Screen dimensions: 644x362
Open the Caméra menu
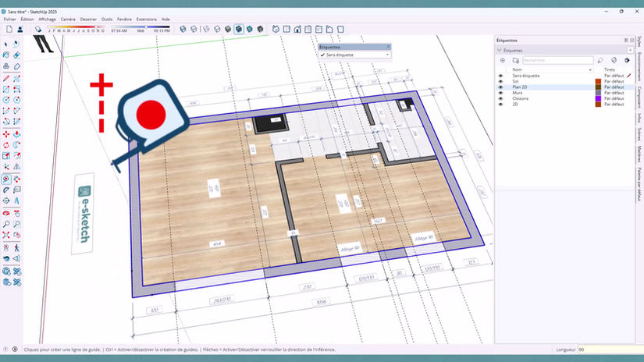tap(68, 20)
